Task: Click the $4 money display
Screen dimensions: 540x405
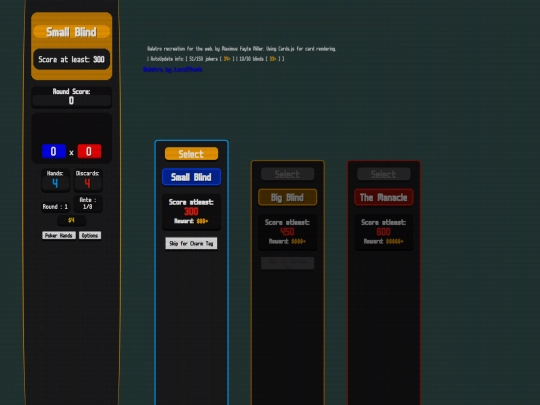Action: pos(71,220)
